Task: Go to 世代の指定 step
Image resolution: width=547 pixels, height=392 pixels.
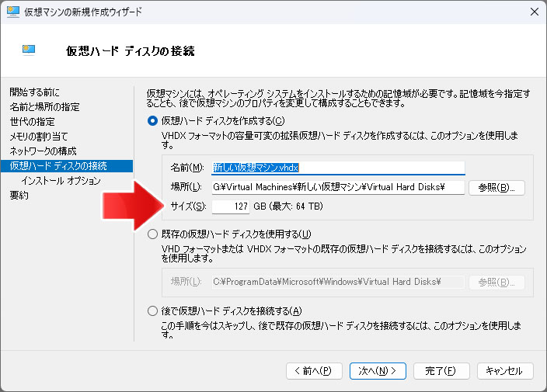Action: (x=32, y=122)
